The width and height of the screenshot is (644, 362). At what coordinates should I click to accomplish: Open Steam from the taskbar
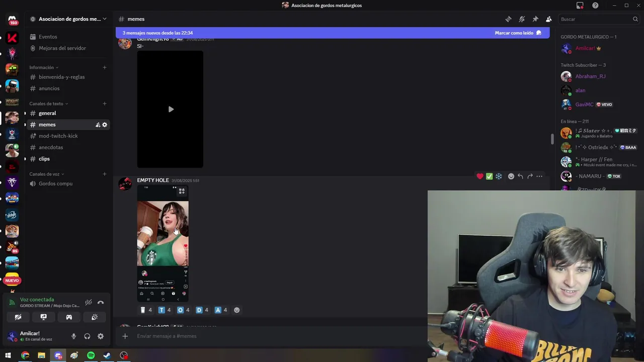click(x=107, y=355)
